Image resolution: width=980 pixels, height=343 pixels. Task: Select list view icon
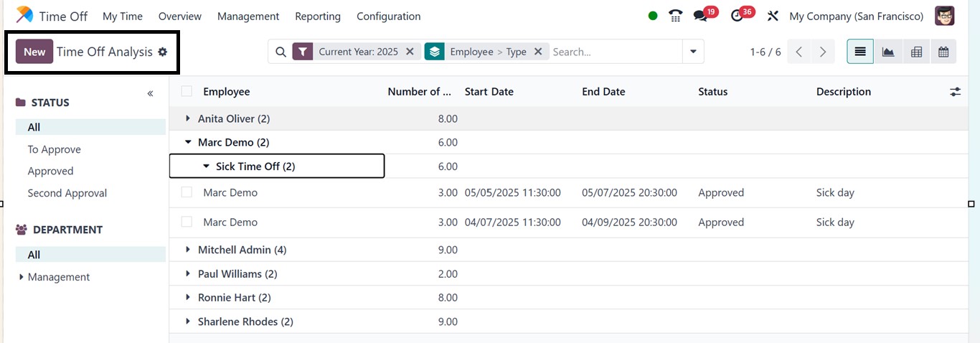tap(860, 52)
